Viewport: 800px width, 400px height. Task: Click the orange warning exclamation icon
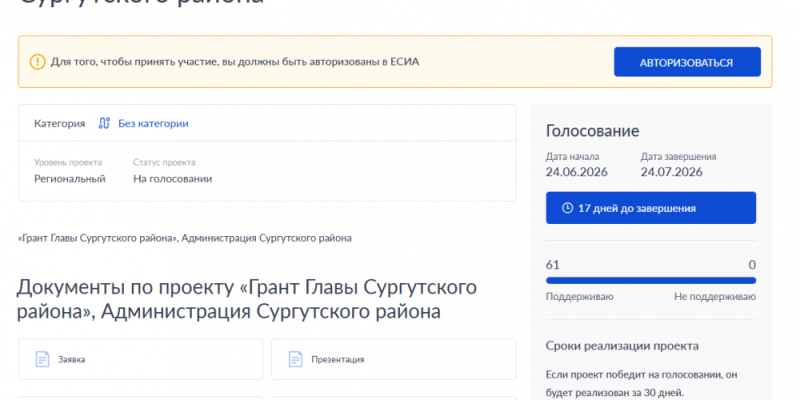(x=37, y=62)
